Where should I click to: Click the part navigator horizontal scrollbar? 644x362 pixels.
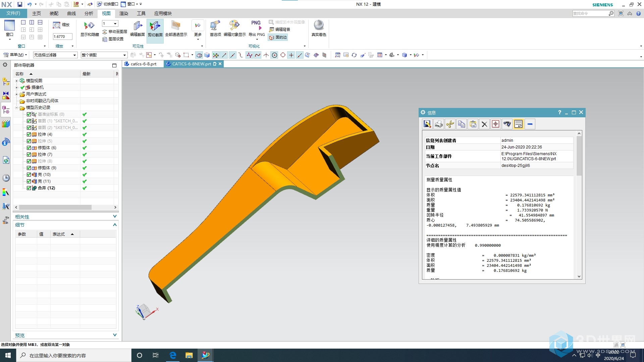click(55, 207)
